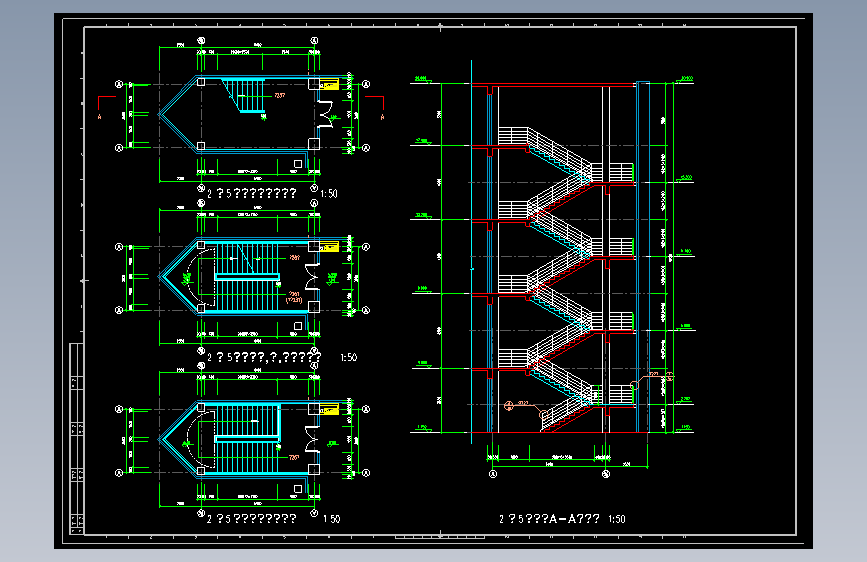Select the upper-left column square in the top plan
The width and height of the screenshot is (867, 562).
[201, 82]
